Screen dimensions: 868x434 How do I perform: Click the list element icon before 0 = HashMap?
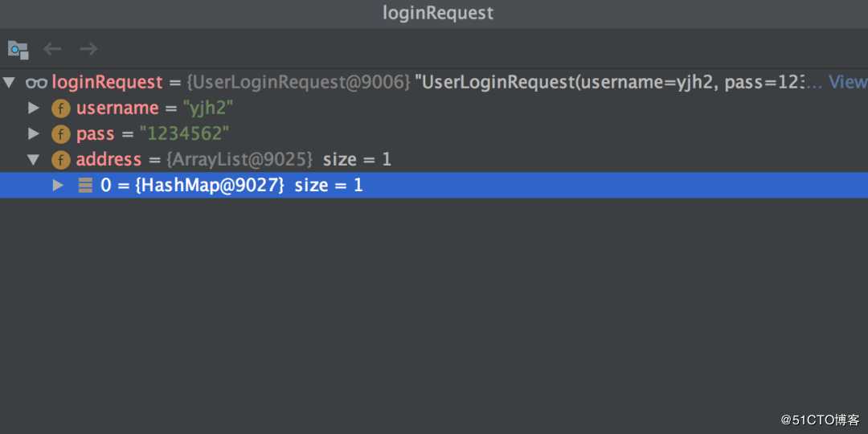[85, 185]
